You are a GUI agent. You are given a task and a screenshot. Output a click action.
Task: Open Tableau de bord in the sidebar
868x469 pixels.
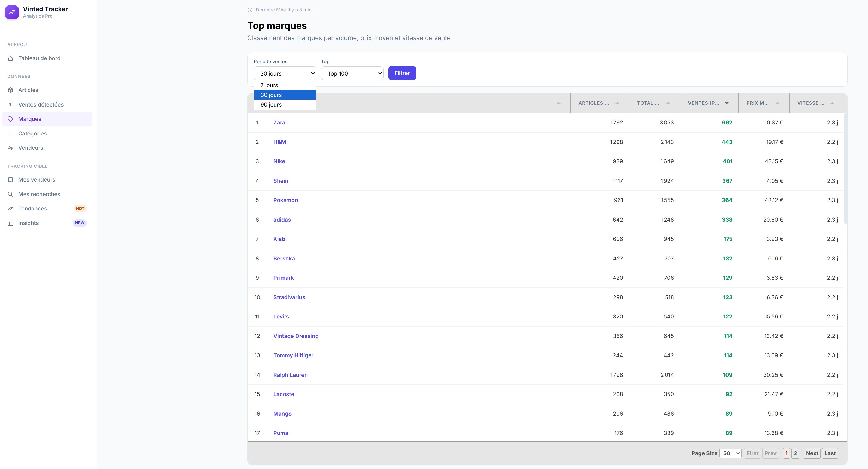click(47, 58)
